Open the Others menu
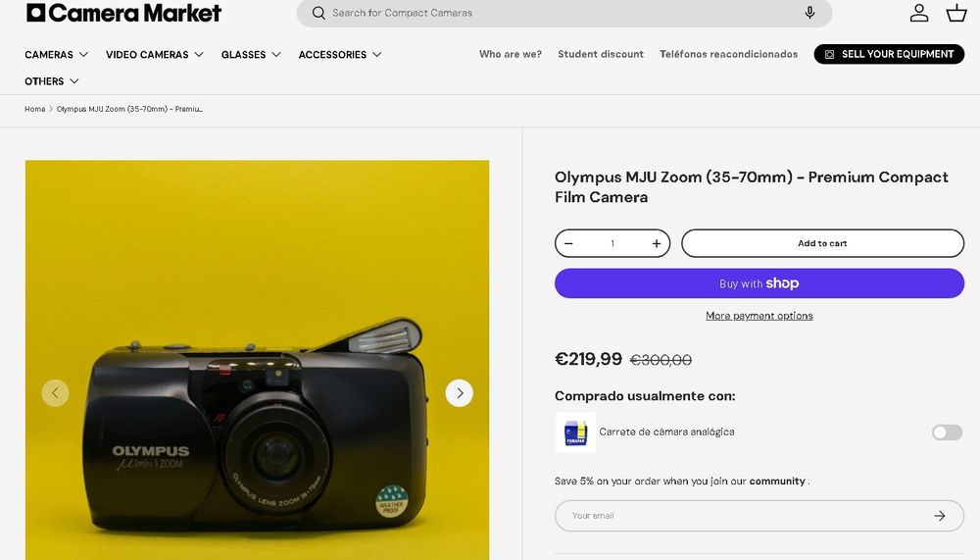Screen dimensions: 980x560 pyautogui.click(x=52, y=81)
